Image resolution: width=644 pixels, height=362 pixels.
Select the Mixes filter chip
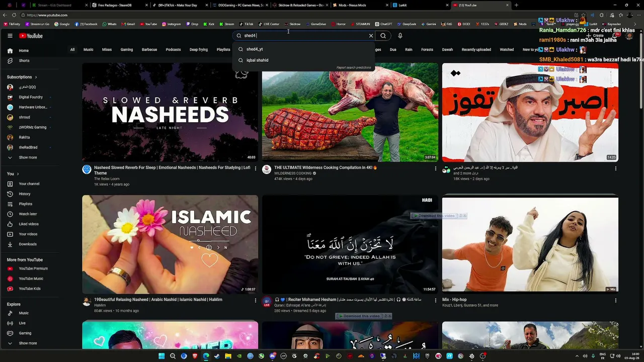click(107, 50)
